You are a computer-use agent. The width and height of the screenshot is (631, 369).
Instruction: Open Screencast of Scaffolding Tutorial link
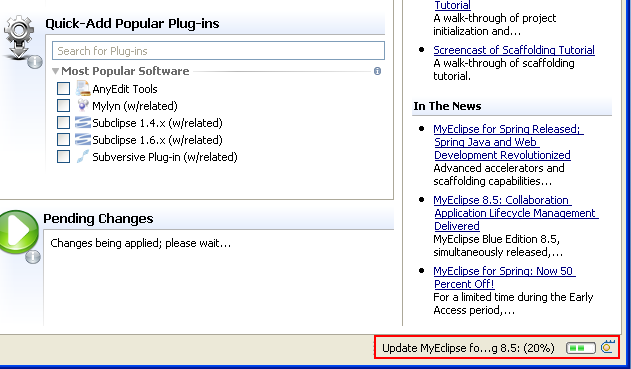point(514,50)
